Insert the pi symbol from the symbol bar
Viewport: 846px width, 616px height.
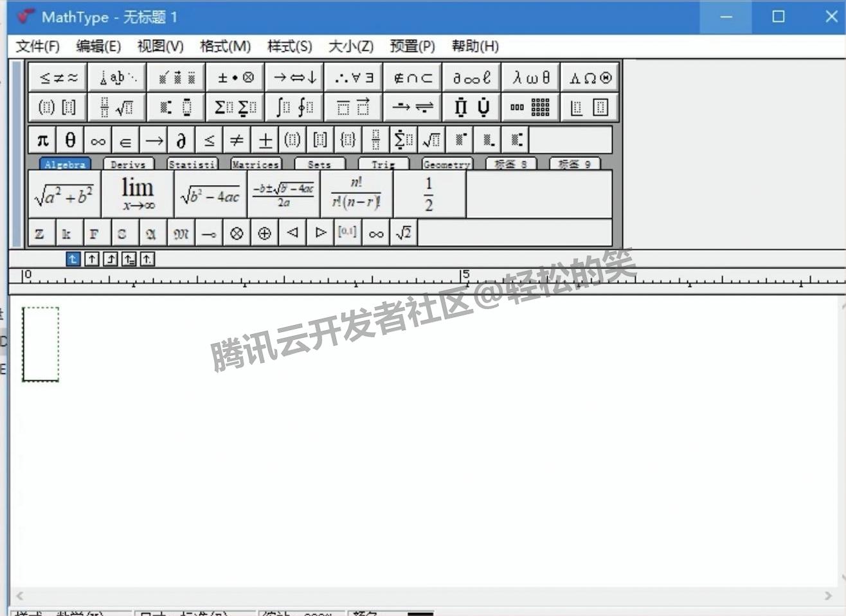(42, 139)
